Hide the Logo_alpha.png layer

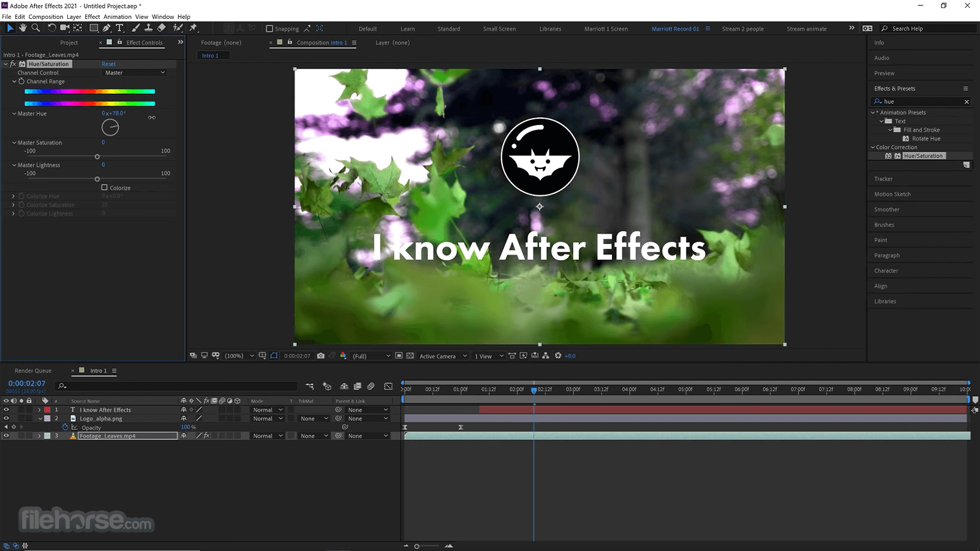(x=6, y=419)
